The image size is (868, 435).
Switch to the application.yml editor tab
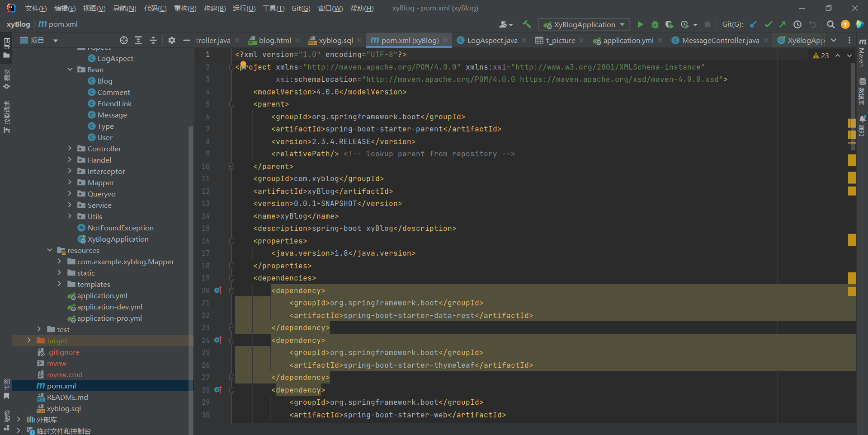[x=627, y=40]
